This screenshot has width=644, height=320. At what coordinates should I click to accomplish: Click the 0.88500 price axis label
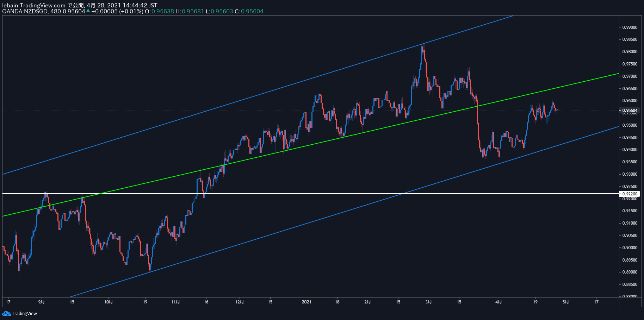[630, 284]
